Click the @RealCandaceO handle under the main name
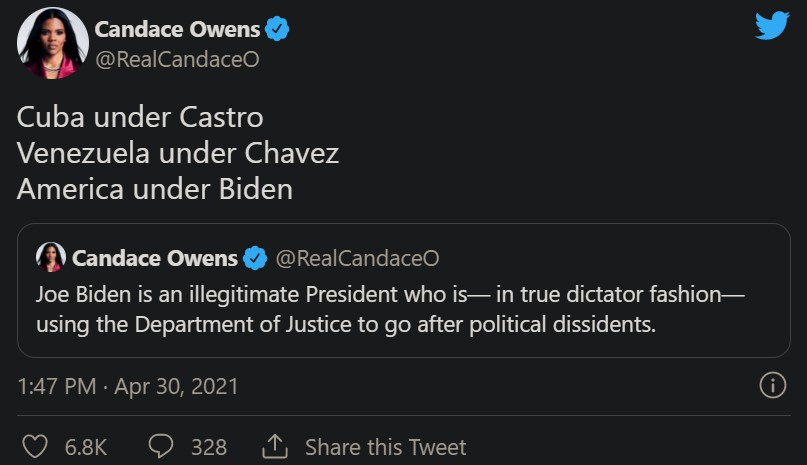The height and width of the screenshot is (465, 807). click(176, 59)
